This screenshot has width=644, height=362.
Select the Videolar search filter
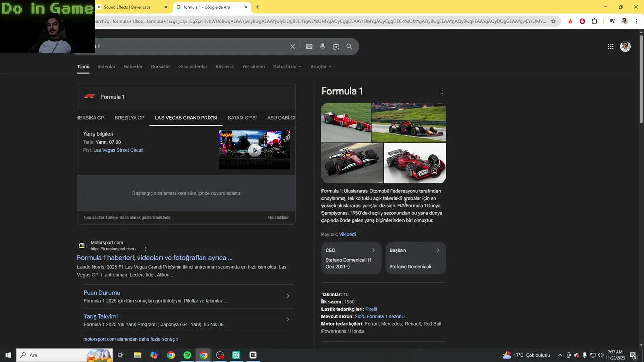[x=106, y=67]
